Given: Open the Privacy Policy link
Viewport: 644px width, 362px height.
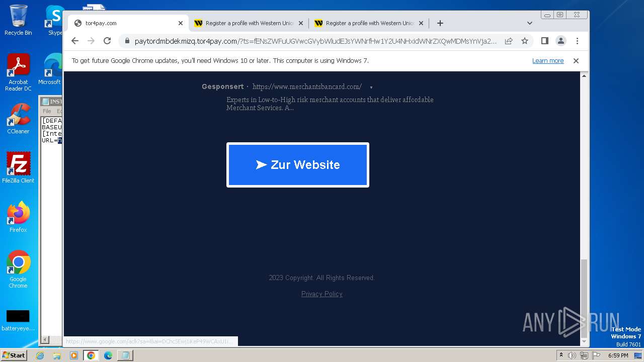Looking at the screenshot, I should point(322,294).
